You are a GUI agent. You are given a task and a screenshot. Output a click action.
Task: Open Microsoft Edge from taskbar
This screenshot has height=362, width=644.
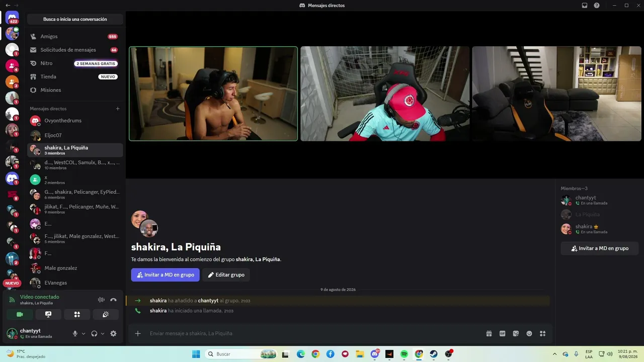click(x=300, y=354)
